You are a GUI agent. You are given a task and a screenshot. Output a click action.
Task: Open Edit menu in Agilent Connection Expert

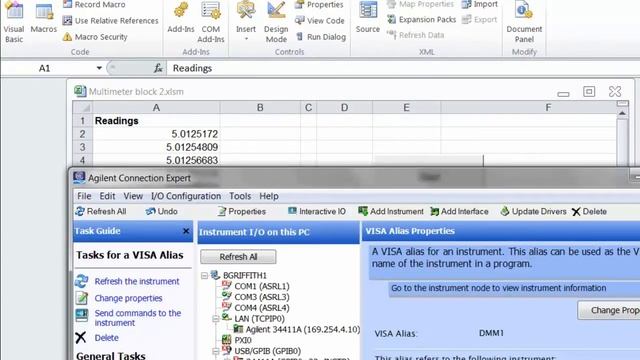tap(107, 196)
